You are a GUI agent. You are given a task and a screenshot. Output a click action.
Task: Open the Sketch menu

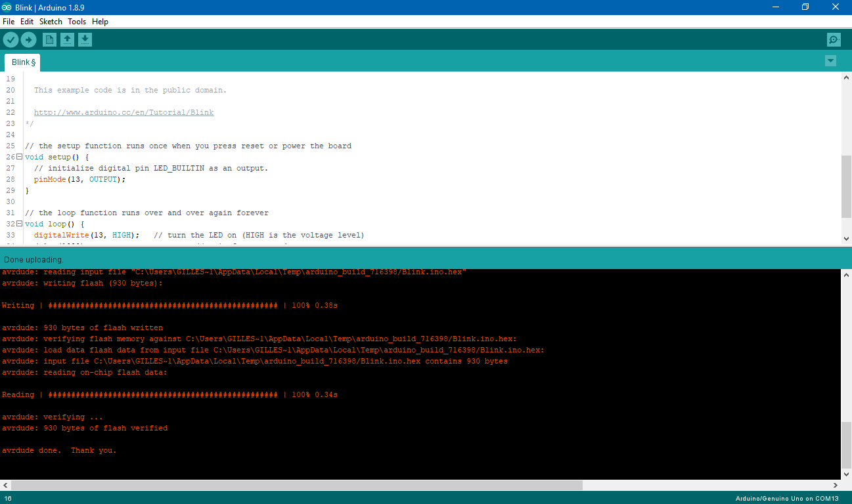tap(51, 22)
